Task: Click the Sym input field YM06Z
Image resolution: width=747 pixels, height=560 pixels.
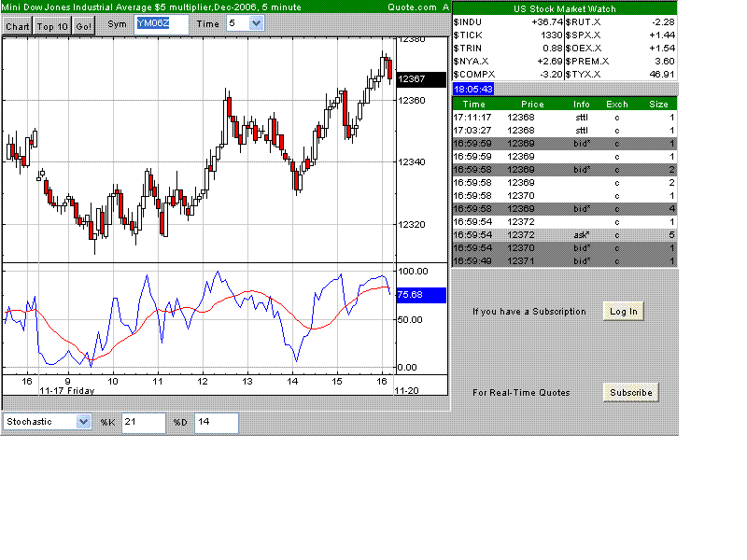Action: coord(162,24)
